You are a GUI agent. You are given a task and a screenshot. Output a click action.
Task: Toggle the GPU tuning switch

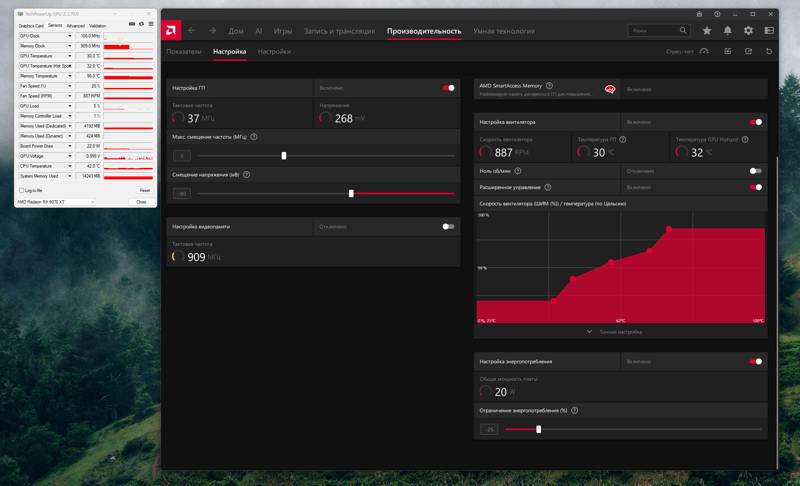click(448, 88)
